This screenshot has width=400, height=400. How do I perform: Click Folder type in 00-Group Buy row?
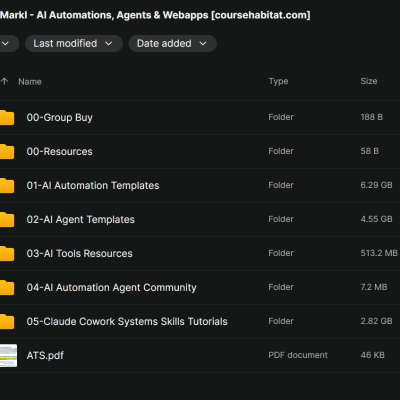281,117
